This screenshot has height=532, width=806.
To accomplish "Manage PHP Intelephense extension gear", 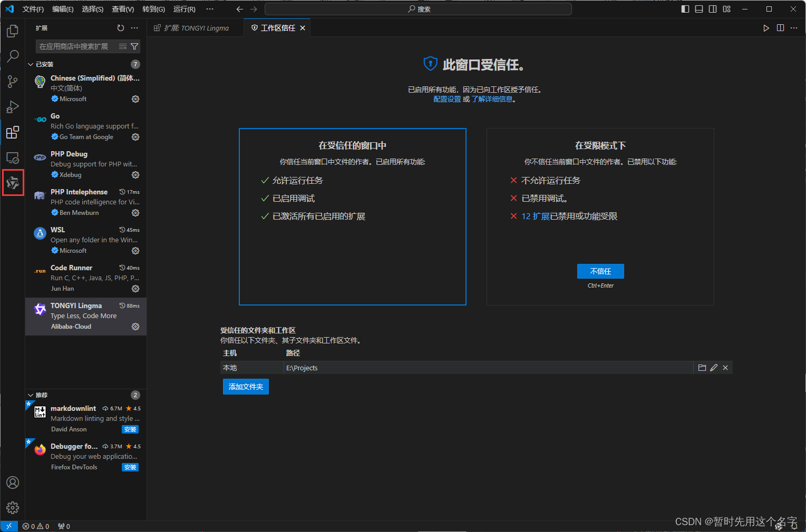I will [135, 213].
